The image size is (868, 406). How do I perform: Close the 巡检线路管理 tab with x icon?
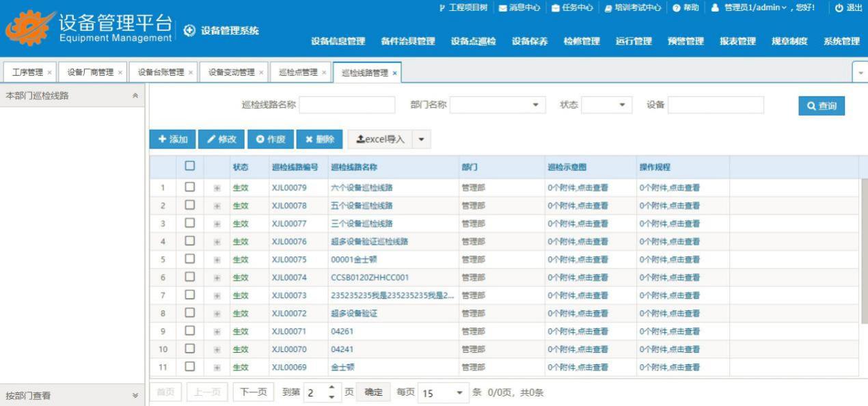point(394,72)
